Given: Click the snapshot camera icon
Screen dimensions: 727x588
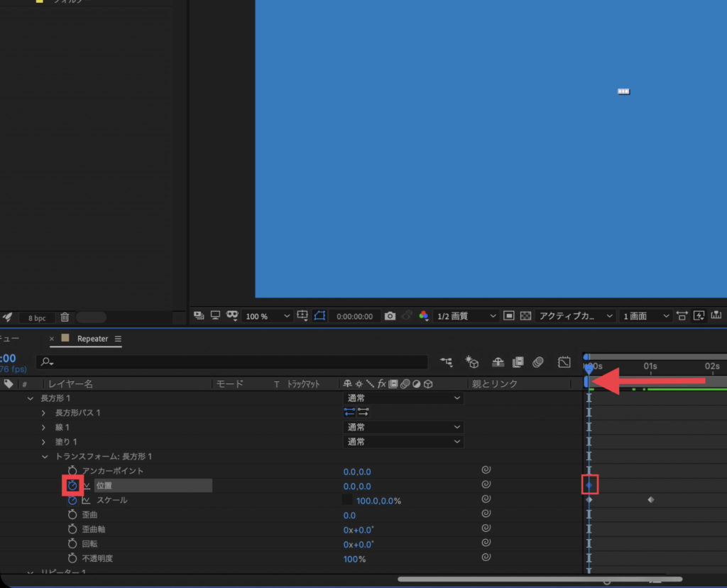Looking at the screenshot, I should [x=390, y=316].
